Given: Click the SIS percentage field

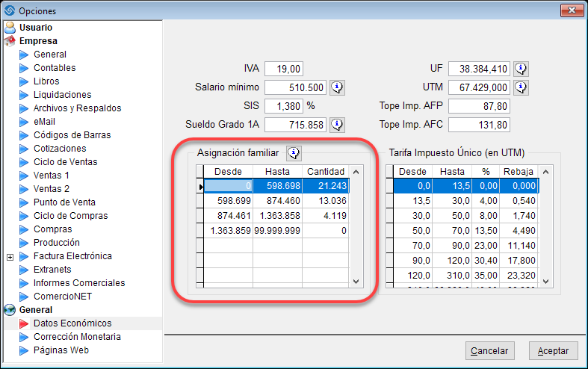Looking at the screenshot, I should (x=284, y=106).
